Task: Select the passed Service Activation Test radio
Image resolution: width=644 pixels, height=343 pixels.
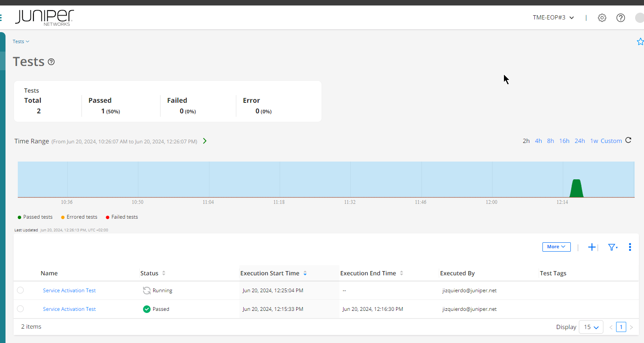Action: tap(20, 309)
